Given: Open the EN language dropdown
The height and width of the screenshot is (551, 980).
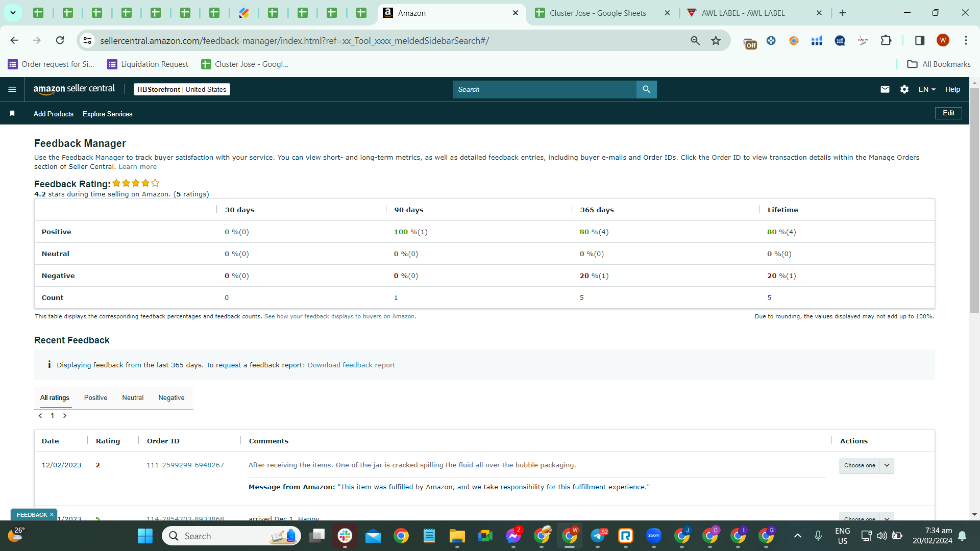Looking at the screenshot, I should coord(927,89).
